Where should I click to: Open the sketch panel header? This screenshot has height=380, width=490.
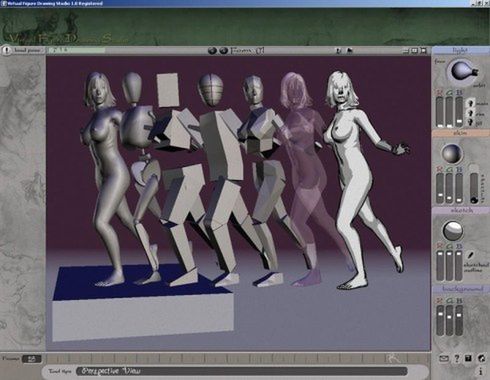[x=460, y=211]
